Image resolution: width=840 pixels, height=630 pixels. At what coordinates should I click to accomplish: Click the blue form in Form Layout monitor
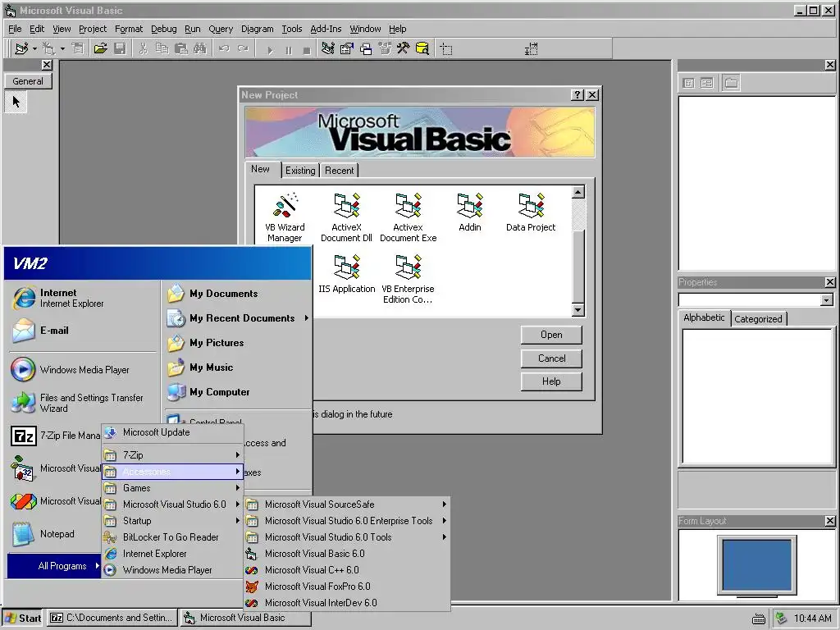(757, 564)
